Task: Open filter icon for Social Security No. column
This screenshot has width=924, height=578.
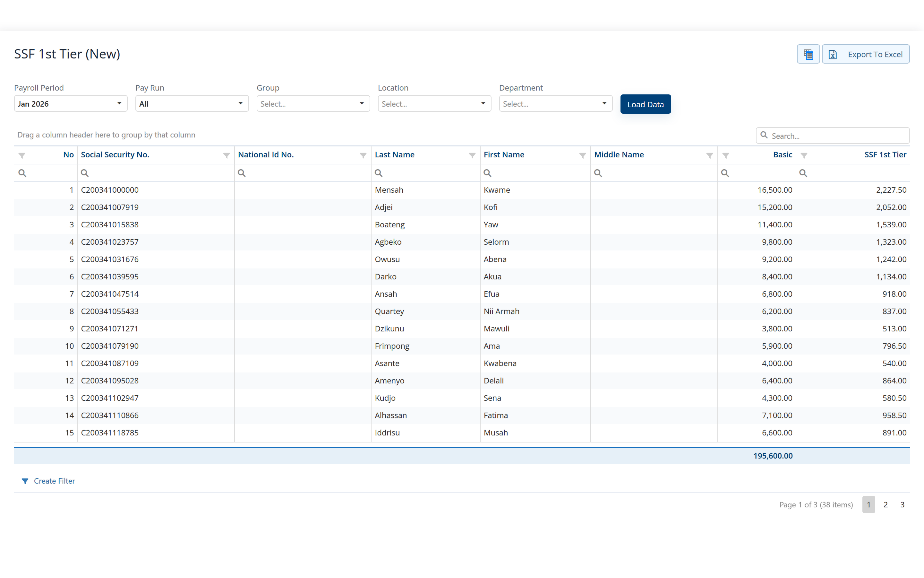Action: pyautogui.click(x=227, y=155)
